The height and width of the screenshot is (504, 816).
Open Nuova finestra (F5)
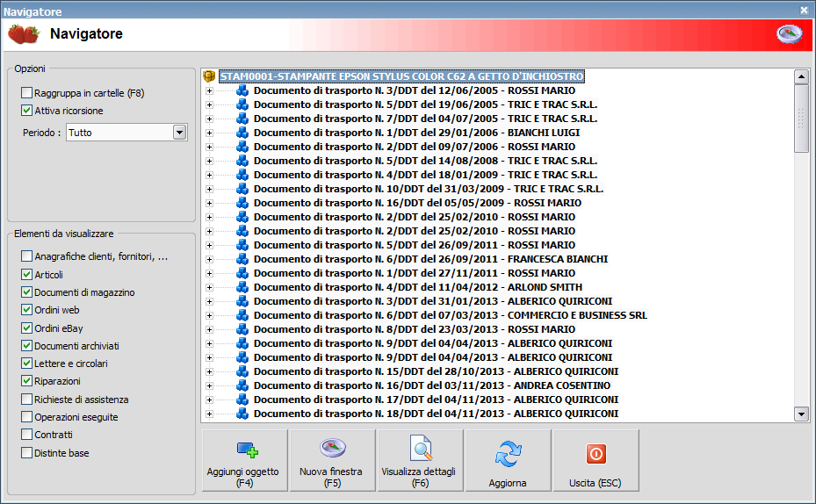pos(333,460)
